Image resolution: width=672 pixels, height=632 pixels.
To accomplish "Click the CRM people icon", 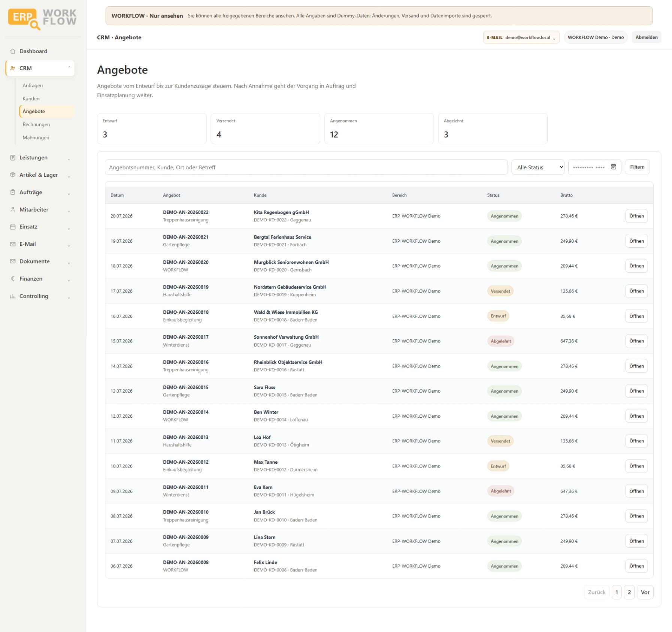I will 13,68.
